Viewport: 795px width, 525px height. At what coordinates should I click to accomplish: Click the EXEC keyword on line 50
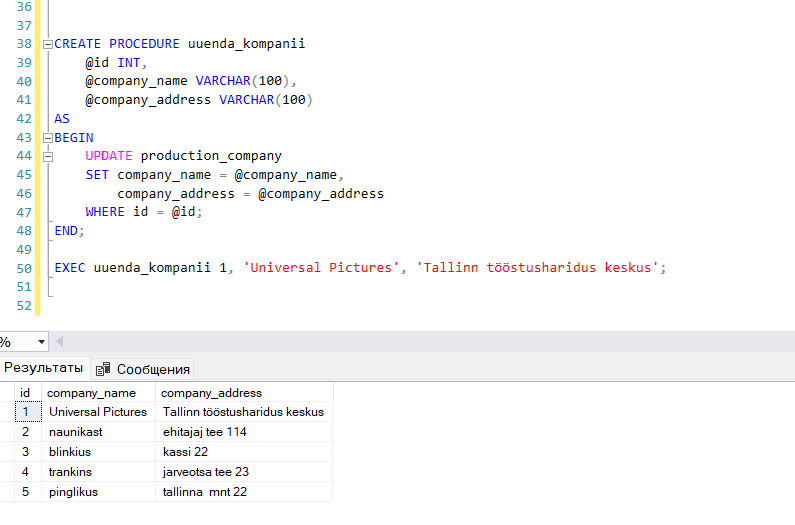tap(70, 268)
